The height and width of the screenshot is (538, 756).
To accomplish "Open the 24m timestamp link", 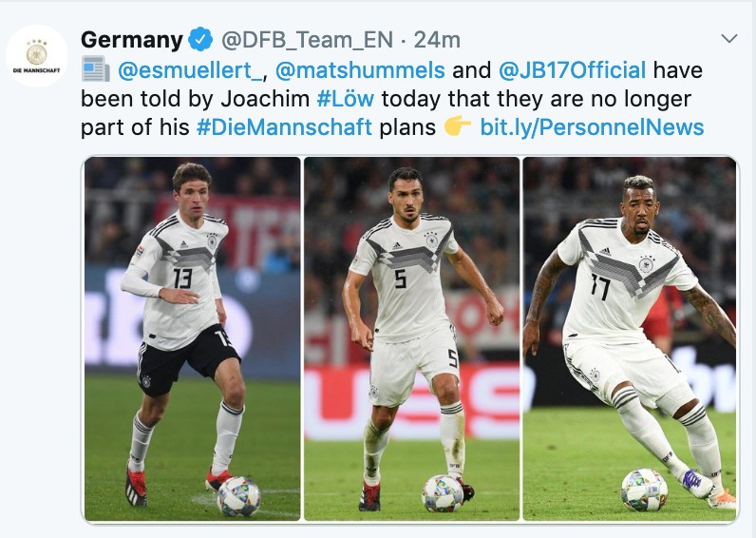I will (437, 40).
